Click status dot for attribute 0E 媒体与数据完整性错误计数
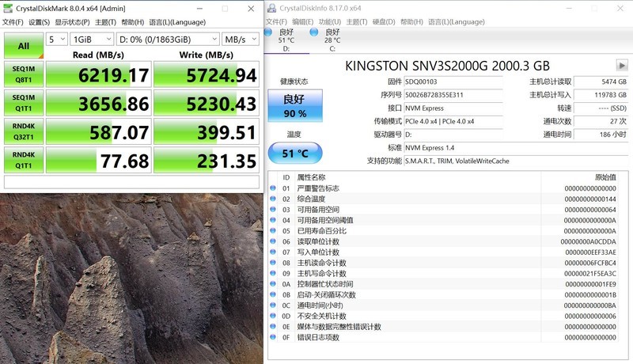 tap(273, 327)
